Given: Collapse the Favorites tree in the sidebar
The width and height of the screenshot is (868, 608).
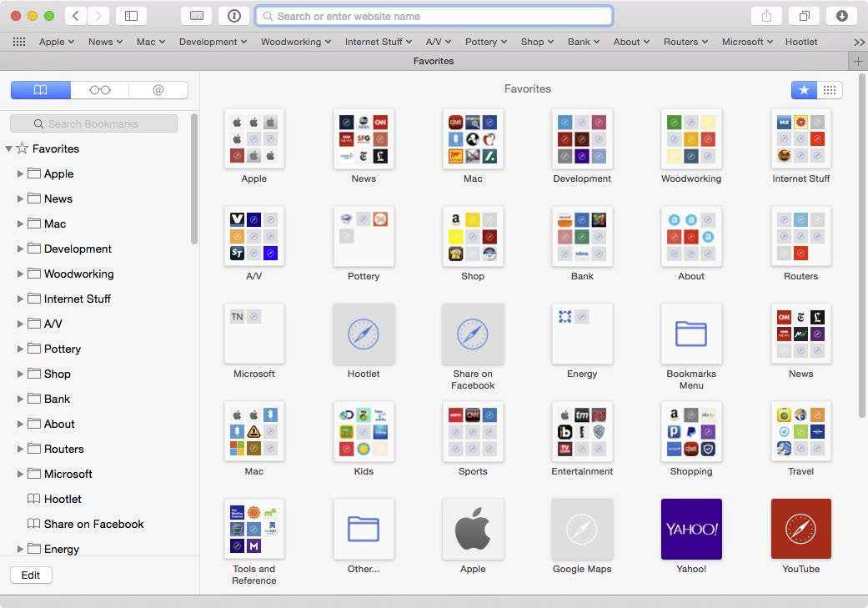Looking at the screenshot, I should (9, 148).
